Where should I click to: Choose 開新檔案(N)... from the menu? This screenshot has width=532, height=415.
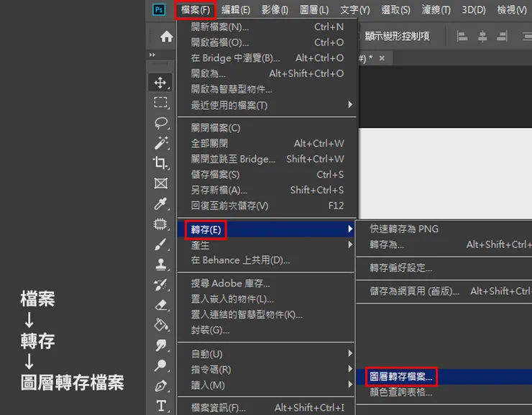tap(267, 27)
